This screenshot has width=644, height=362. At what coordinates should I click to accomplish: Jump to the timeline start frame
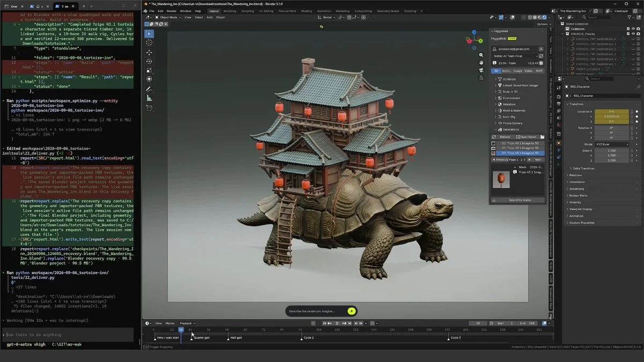pos(324,323)
